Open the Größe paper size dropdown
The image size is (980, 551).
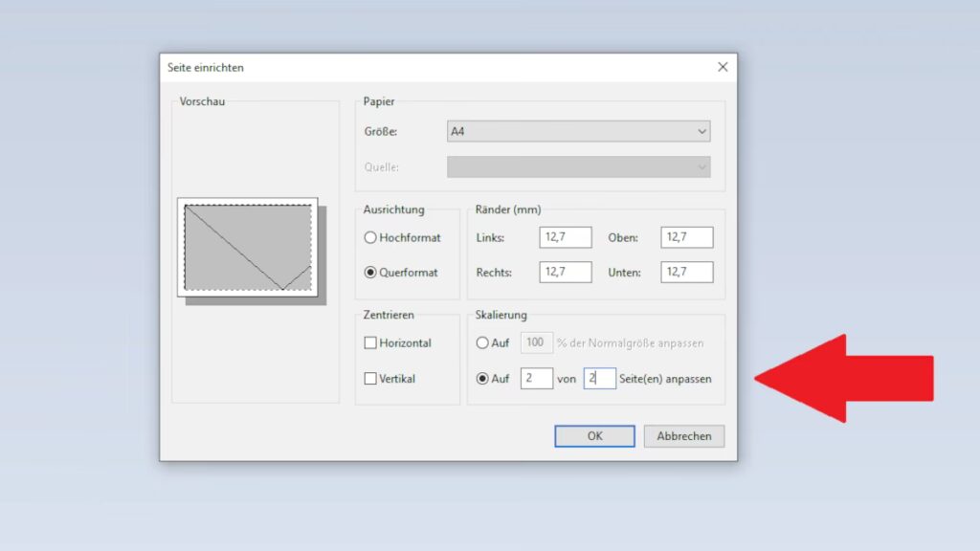578,131
